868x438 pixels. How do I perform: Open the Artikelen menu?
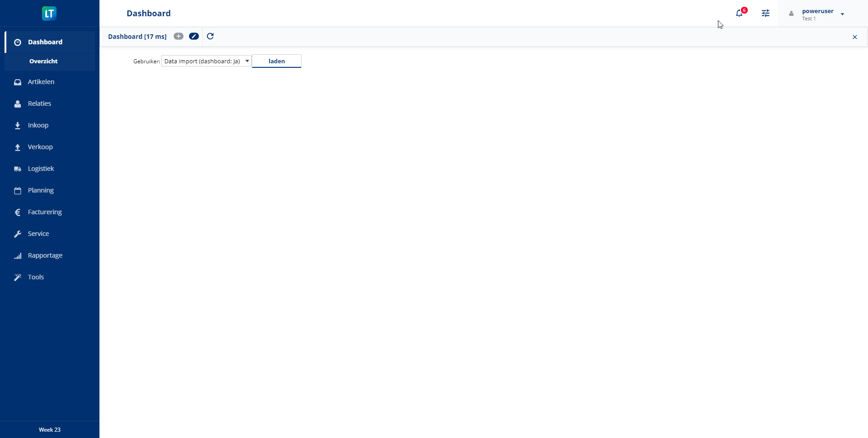41,82
